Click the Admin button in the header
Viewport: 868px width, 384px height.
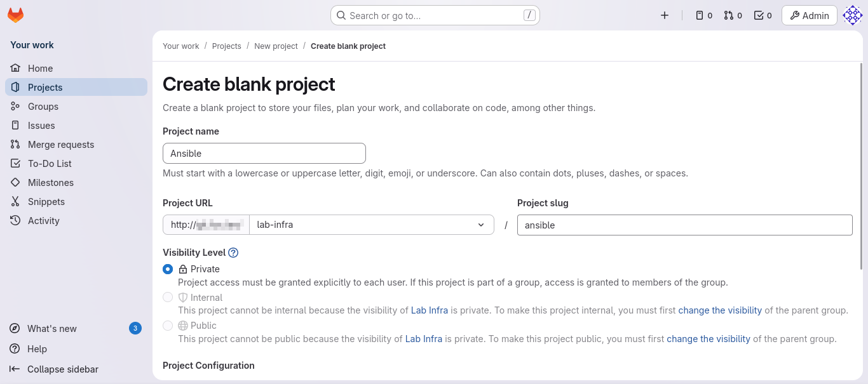pyautogui.click(x=809, y=15)
